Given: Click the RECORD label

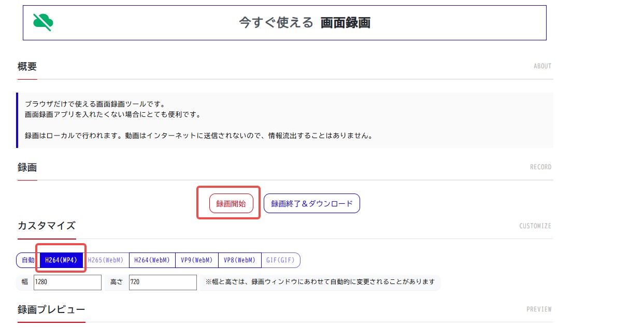Looking at the screenshot, I should click(541, 167).
